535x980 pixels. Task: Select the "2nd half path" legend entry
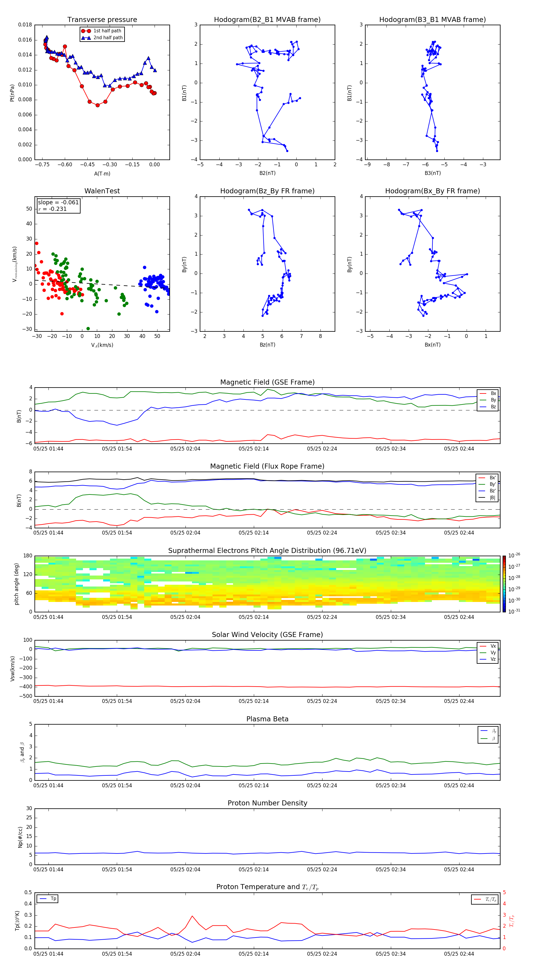[102, 38]
